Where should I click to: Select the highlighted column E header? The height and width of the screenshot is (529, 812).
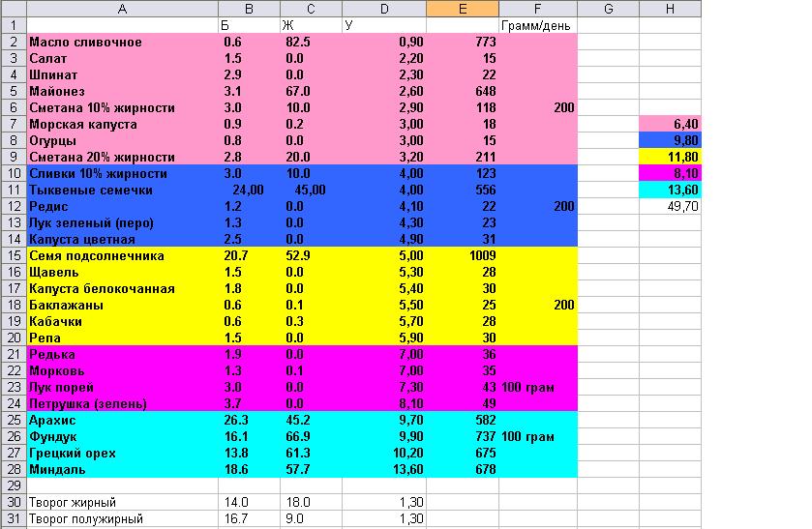[462, 8]
